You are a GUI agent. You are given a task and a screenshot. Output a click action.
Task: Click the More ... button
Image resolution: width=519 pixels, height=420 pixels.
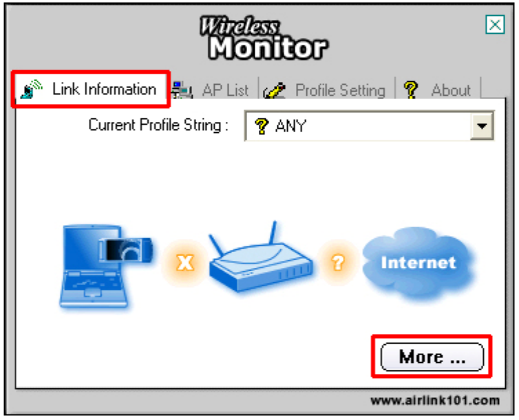[x=432, y=357]
